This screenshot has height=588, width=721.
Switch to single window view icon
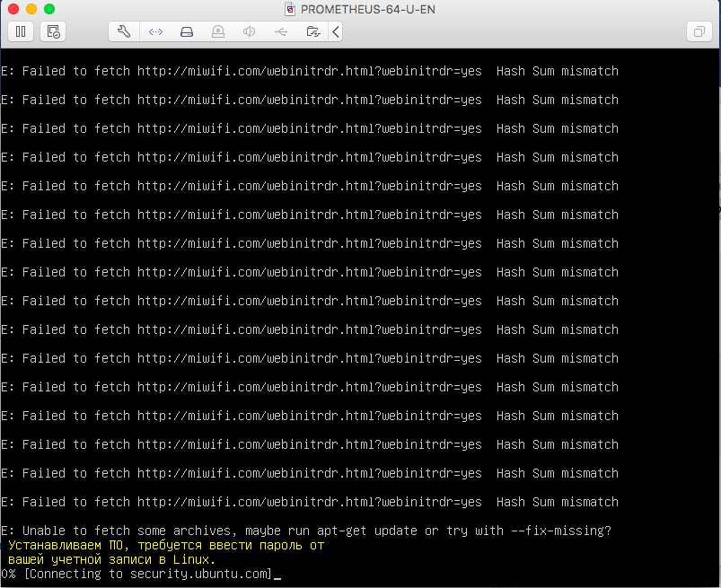click(699, 31)
